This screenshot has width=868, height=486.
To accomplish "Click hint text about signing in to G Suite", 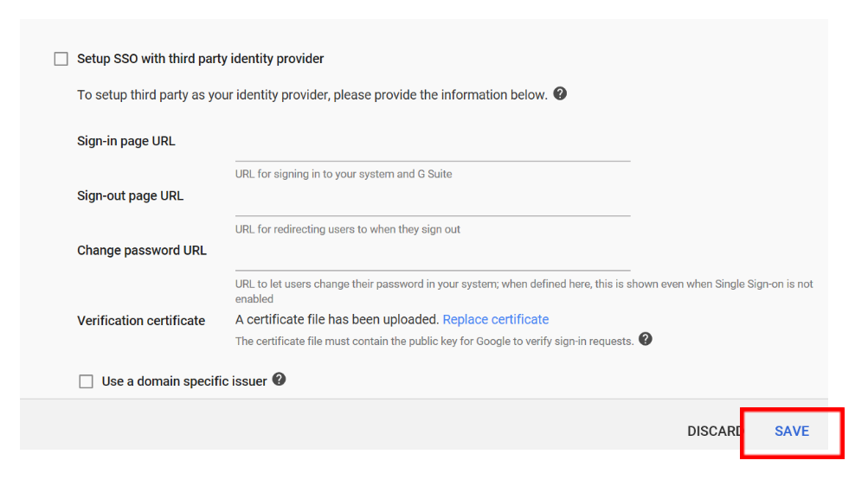I will (x=344, y=174).
